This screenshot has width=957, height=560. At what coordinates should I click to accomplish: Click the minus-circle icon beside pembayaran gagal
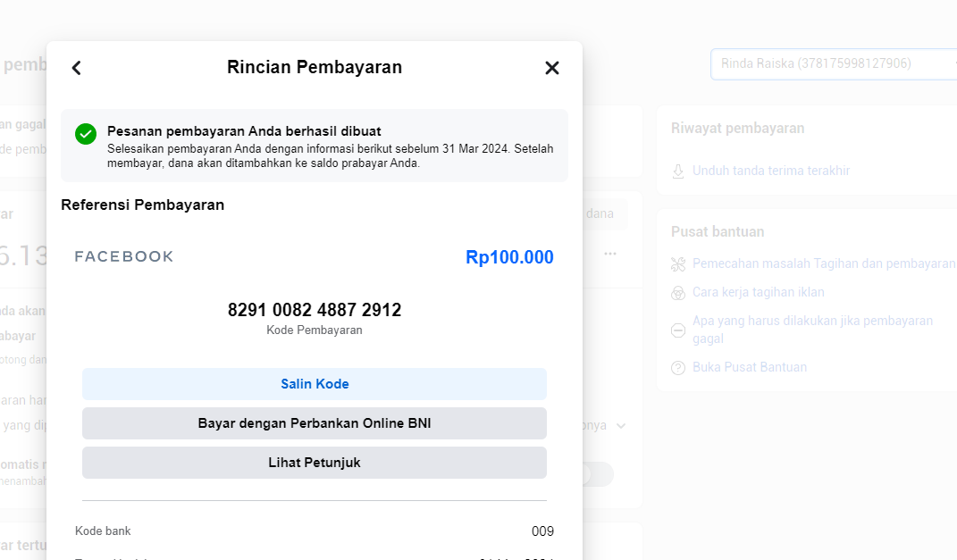tap(678, 330)
